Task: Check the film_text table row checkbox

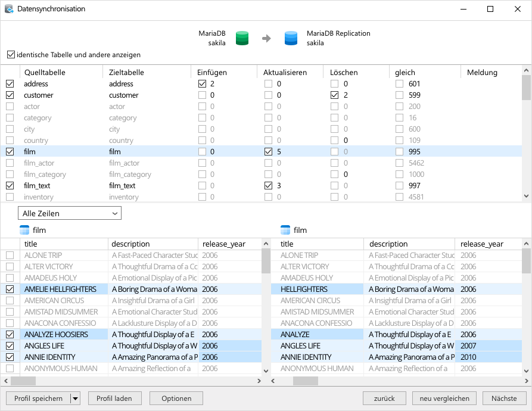Action: point(10,185)
